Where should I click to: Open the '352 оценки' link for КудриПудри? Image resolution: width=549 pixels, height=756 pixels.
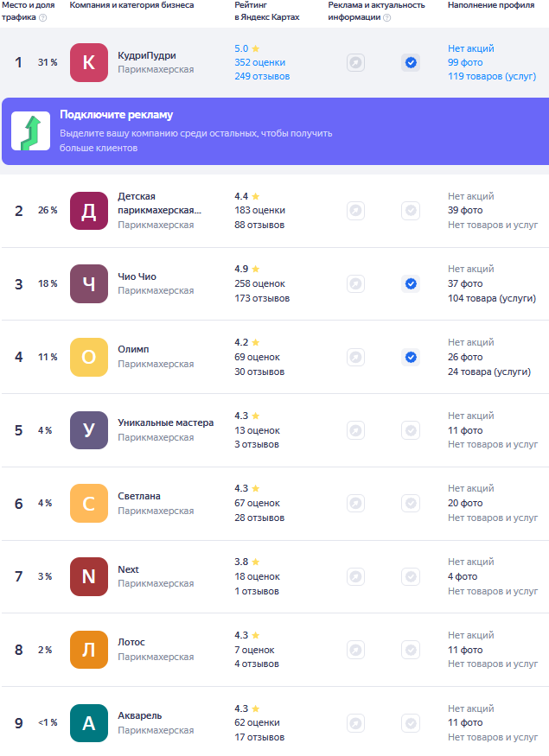click(x=259, y=62)
